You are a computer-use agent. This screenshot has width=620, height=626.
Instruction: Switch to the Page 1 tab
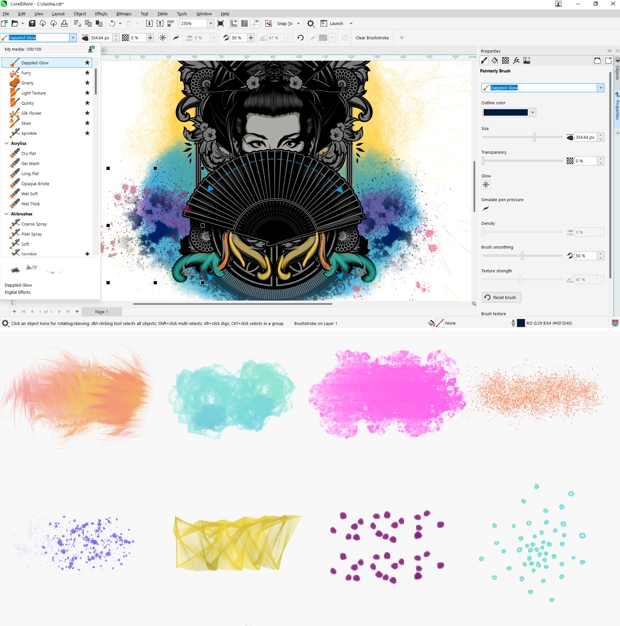point(101,311)
